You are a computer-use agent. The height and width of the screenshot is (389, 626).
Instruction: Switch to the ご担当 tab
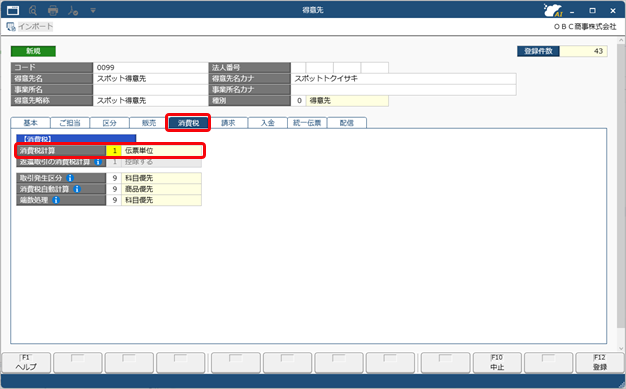[x=70, y=123]
